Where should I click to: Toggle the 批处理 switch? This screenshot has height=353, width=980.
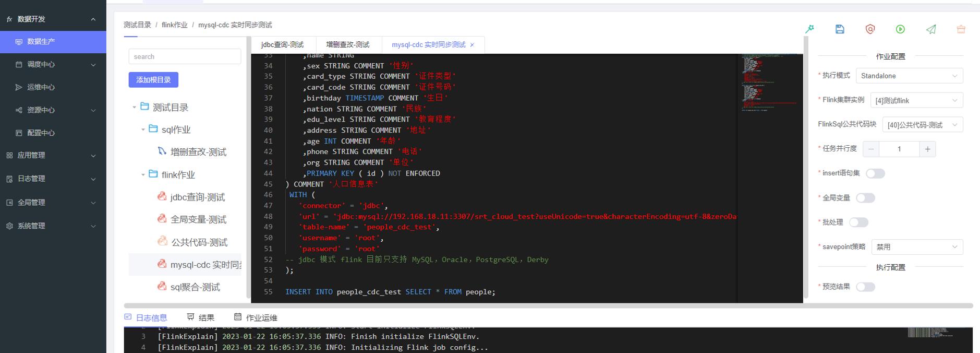(858, 222)
